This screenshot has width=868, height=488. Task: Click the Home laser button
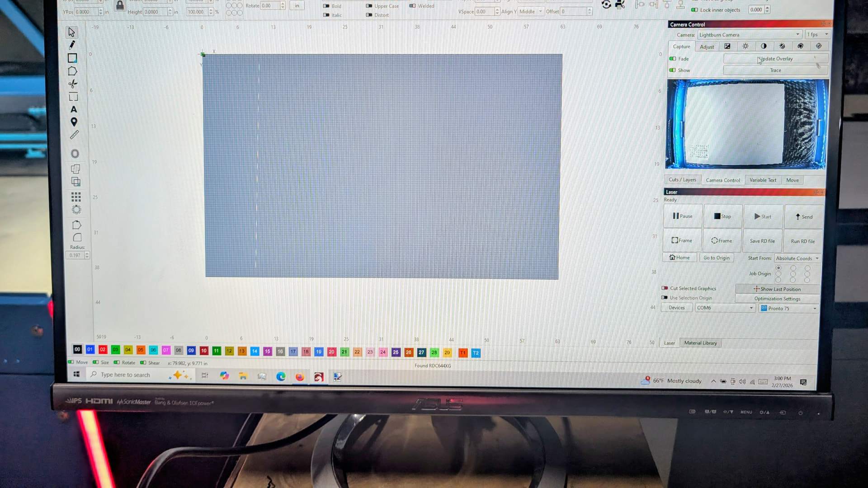click(x=679, y=258)
